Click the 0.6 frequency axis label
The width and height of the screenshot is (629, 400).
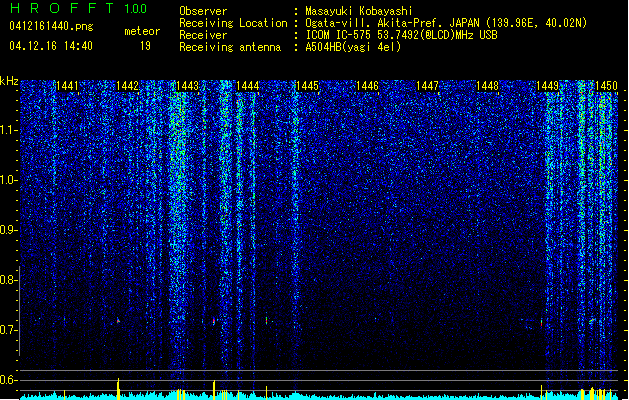[x=8, y=380]
